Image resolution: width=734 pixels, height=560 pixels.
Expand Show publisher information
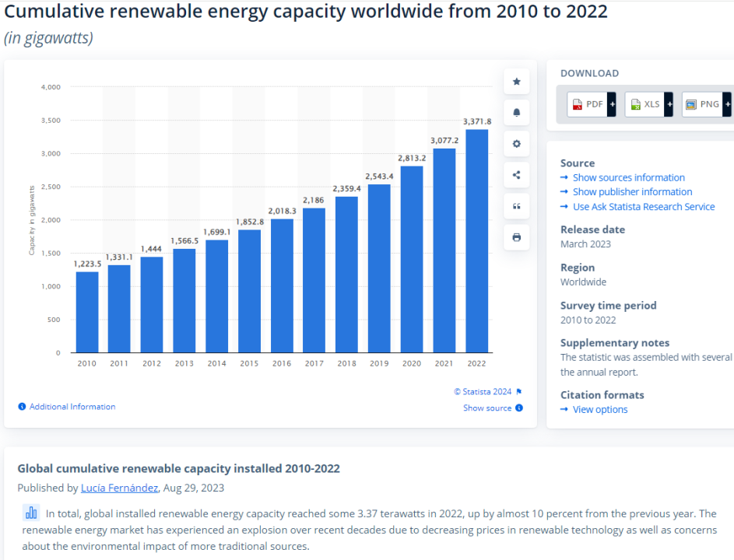(632, 192)
